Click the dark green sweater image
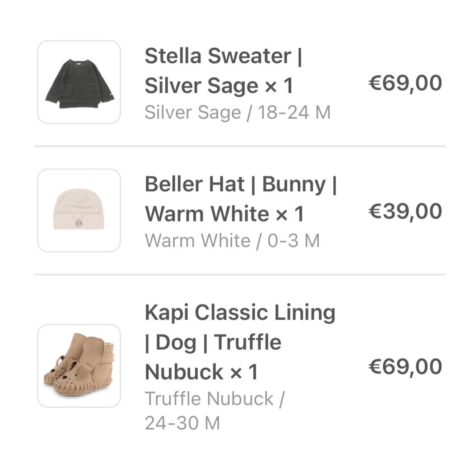This screenshot has width=476, height=457. tap(80, 84)
